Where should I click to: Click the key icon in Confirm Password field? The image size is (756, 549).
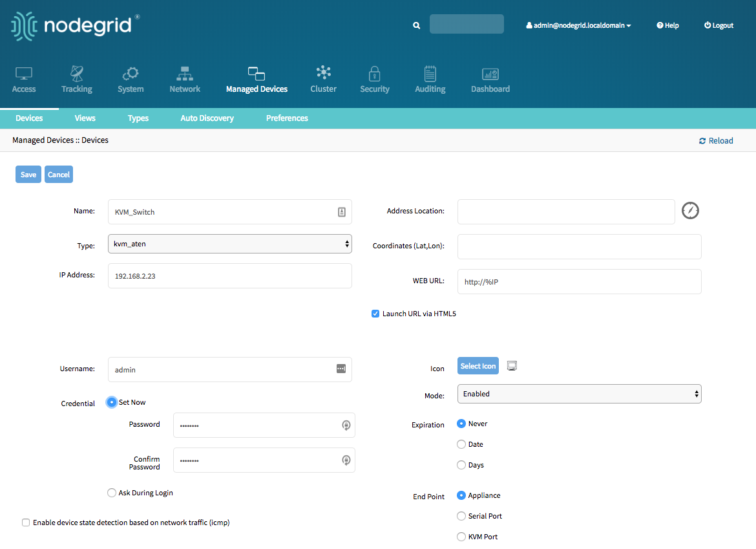click(346, 460)
